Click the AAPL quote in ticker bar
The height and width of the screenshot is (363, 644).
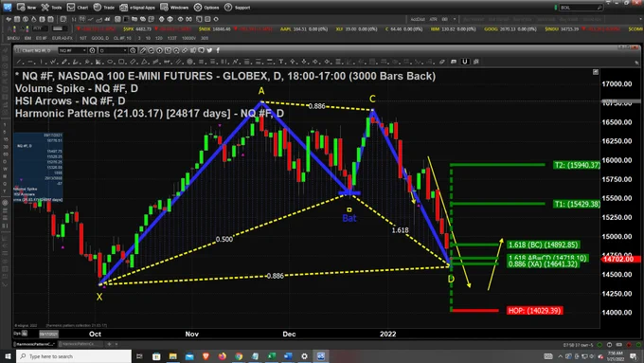click(x=303, y=29)
